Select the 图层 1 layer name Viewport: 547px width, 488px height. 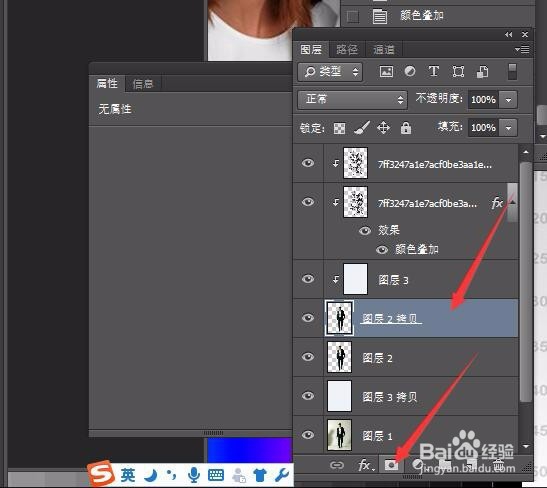(377, 436)
